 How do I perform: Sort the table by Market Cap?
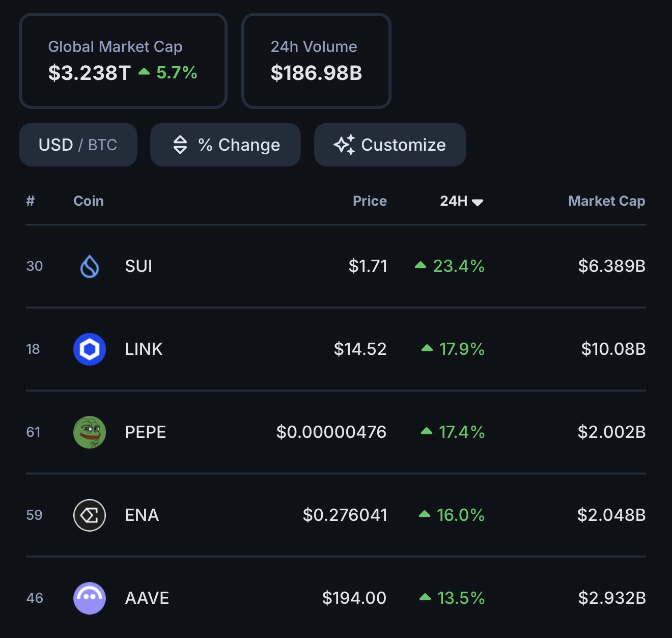tap(606, 201)
